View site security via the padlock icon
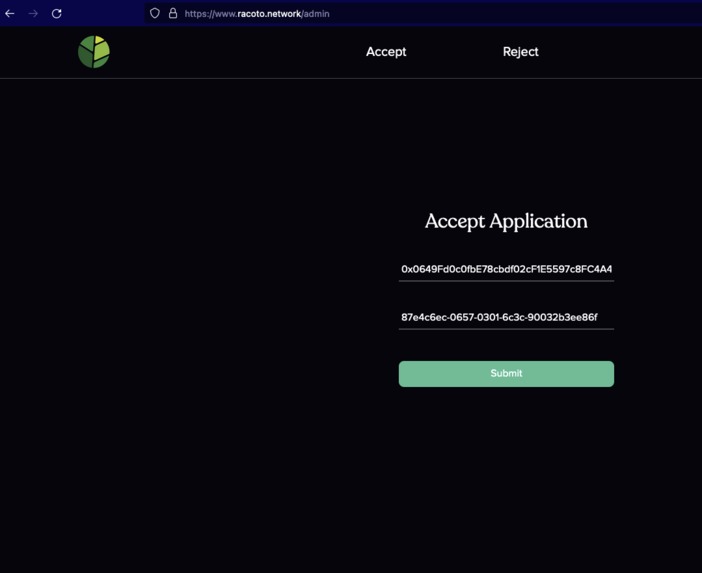 (x=173, y=13)
